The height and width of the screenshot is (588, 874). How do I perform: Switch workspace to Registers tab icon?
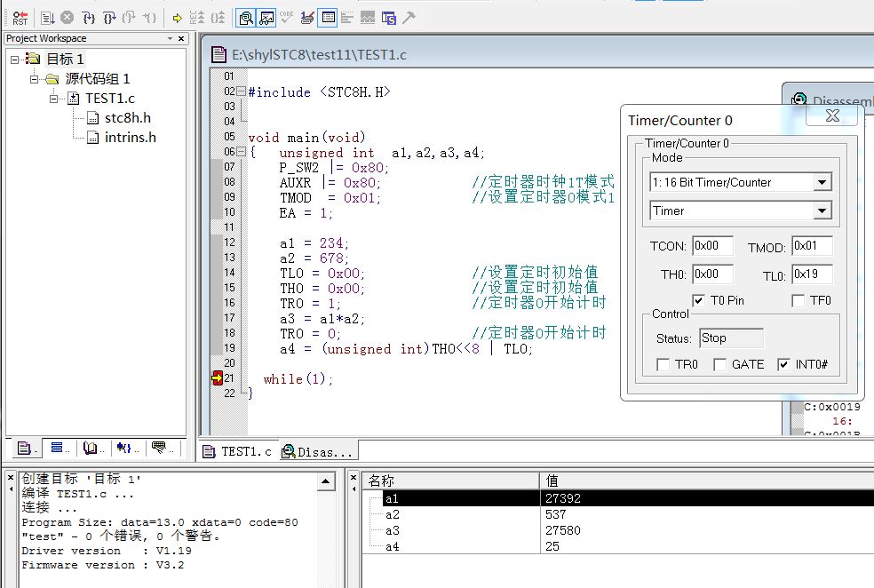pyautogui.click(x=60, y=448)
